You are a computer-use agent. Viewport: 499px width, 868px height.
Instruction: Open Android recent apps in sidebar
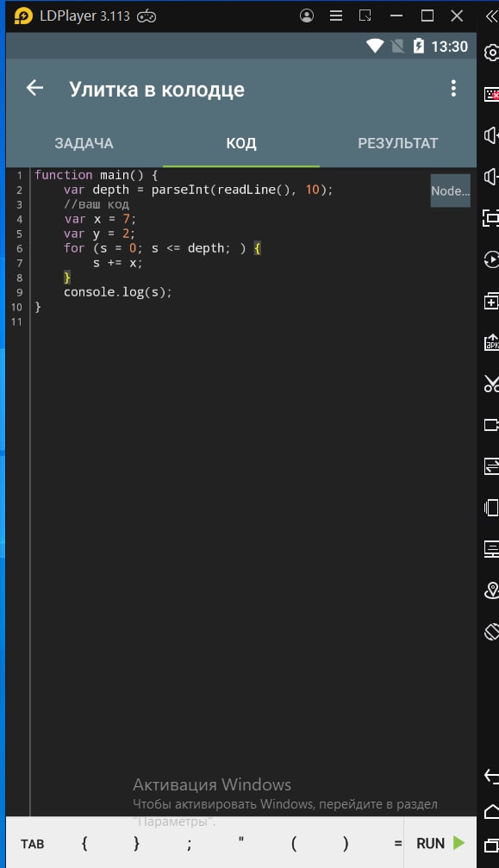click(491, 846)
